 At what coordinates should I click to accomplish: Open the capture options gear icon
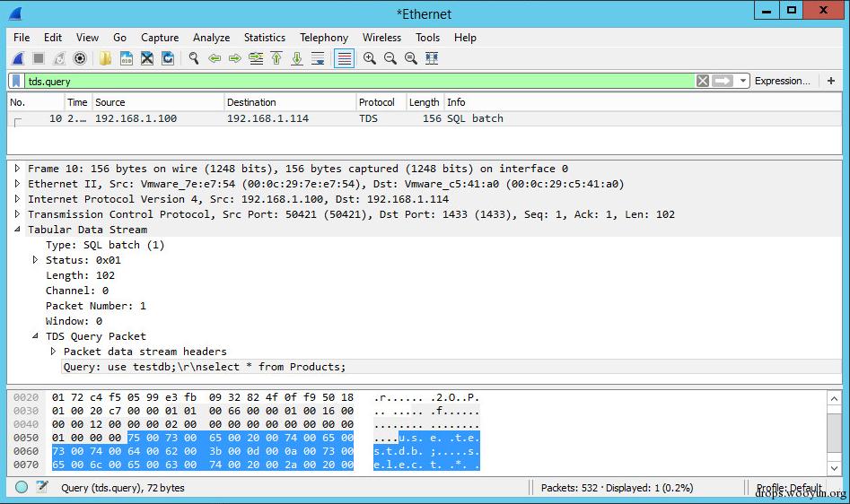pyautogui.click(x=80, y=58)
